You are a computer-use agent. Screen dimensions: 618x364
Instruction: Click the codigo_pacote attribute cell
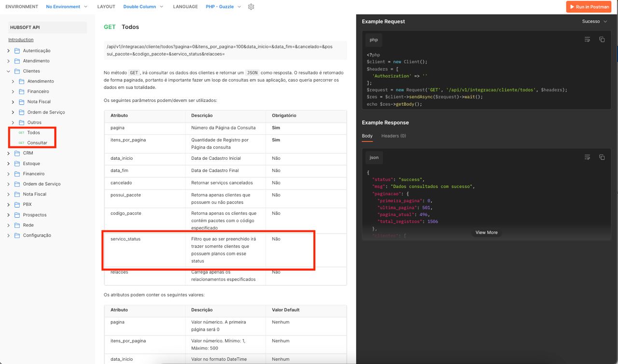click(144, 220)
